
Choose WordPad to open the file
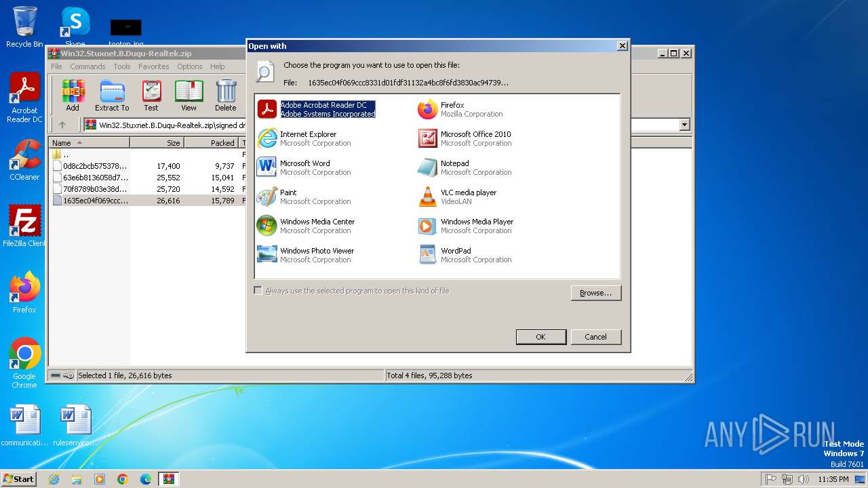pos(465,255)
